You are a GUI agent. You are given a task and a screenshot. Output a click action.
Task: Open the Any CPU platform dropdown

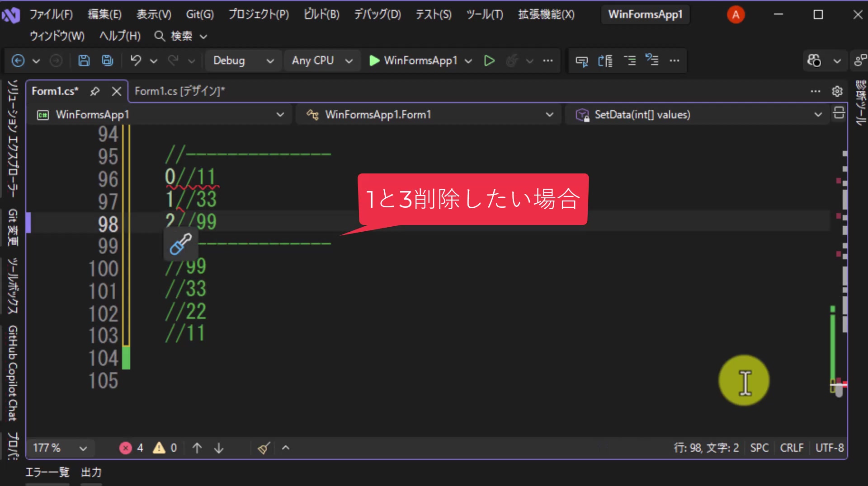click(x=322, y=61)
